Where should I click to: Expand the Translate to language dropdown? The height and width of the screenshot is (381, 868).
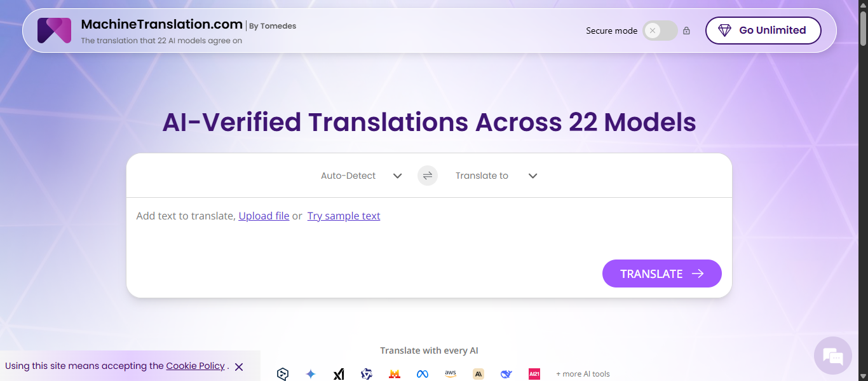(x=496, y=176)
